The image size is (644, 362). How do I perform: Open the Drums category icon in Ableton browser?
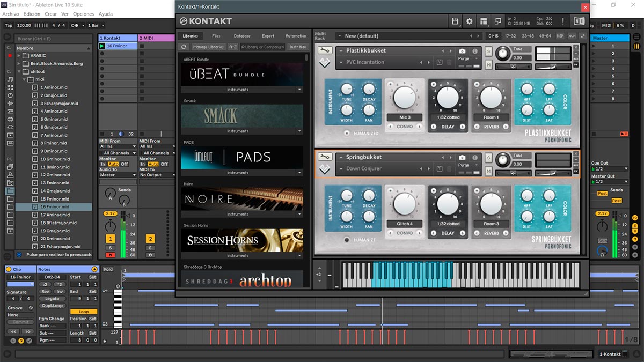[x=10, y=87]
